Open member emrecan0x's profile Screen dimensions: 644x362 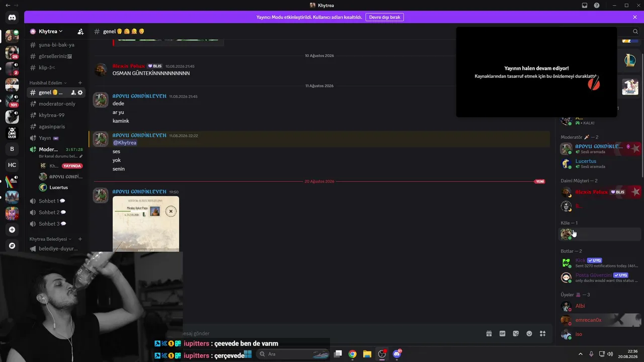pyautogui.click(x=601, y=320)
